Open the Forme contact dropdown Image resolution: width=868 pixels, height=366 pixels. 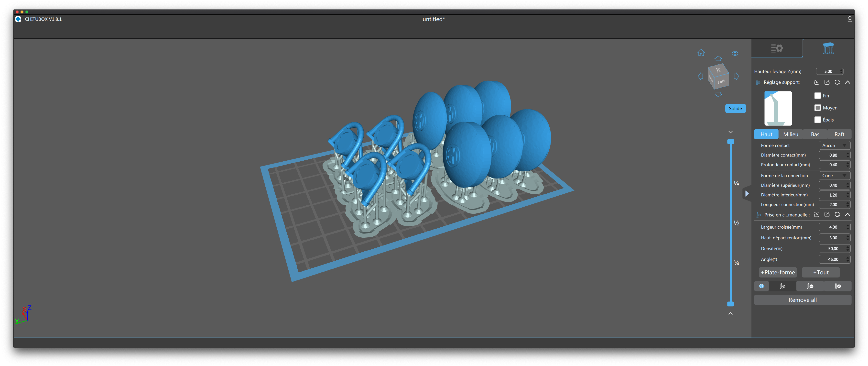[834, 145]
